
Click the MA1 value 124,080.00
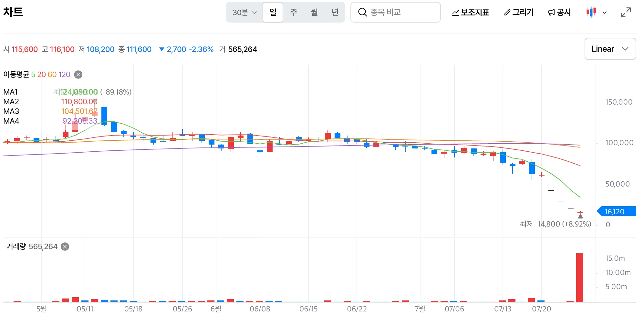click(x=79, y=92)
